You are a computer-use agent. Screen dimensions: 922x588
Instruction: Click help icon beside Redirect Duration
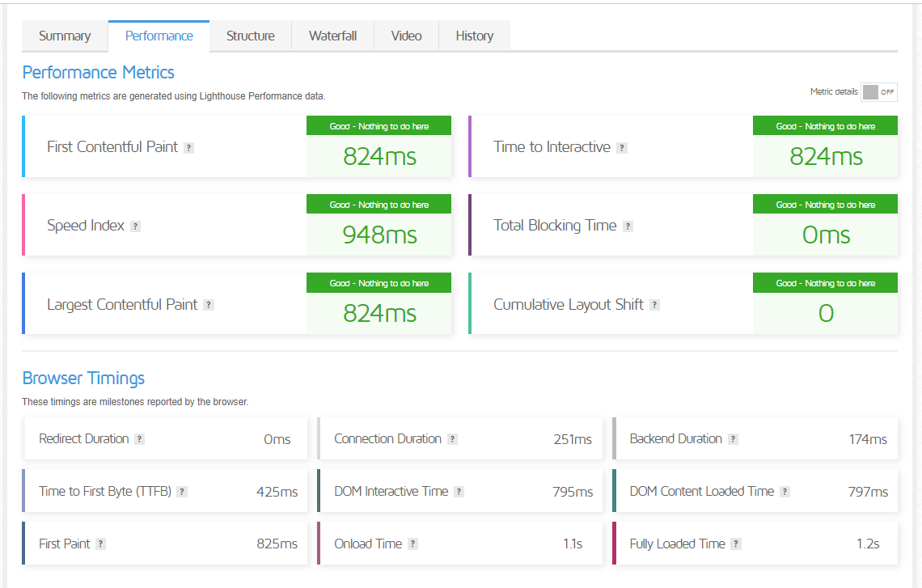[139, 439]
